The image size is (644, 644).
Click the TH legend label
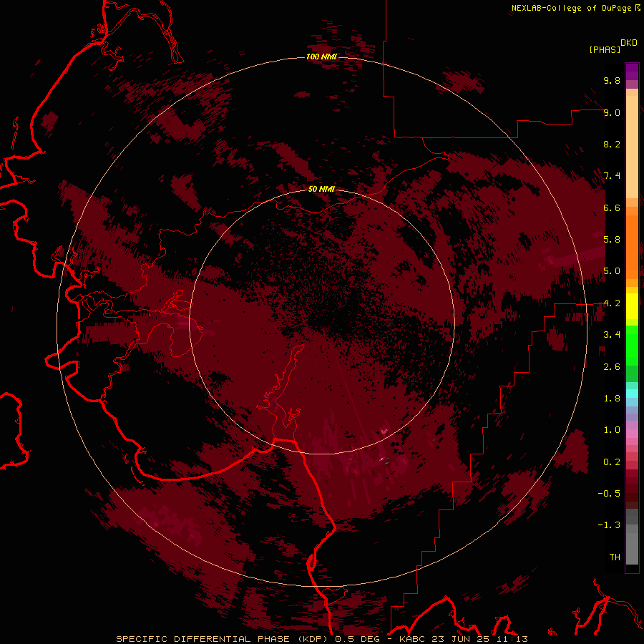tap(615, 557)
